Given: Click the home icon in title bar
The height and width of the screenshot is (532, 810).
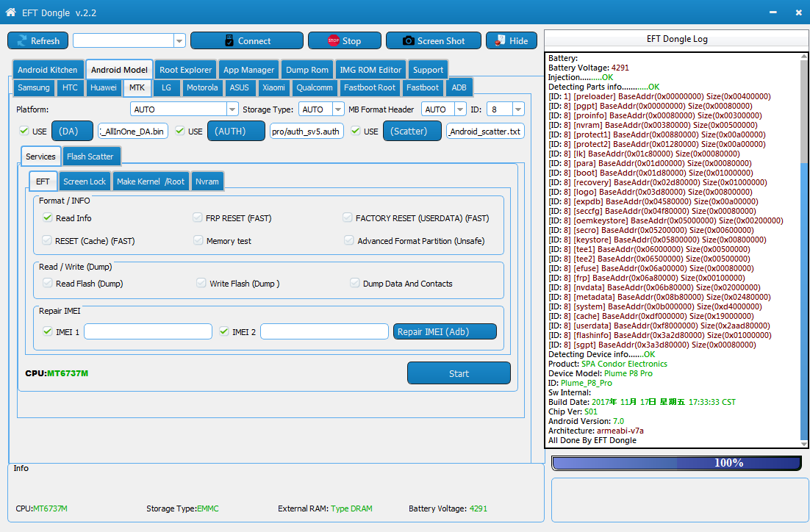Looking at the screenshot, I should click(10, 12).
